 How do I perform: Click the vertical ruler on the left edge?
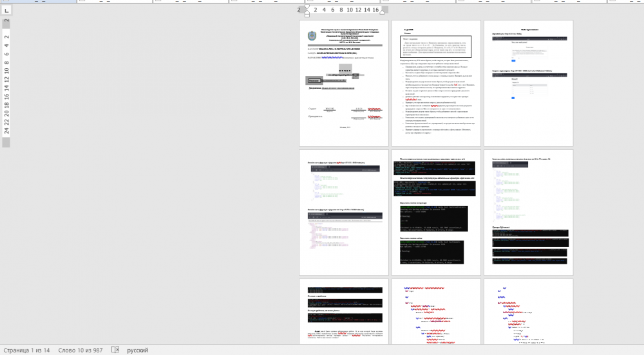tap(6, 77)
